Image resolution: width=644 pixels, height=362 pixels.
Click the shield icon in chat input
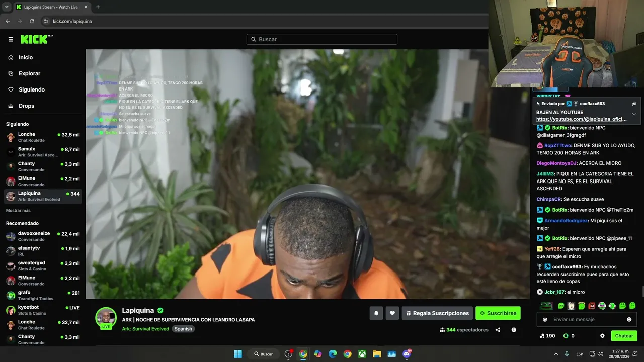[x=544, y=319]
